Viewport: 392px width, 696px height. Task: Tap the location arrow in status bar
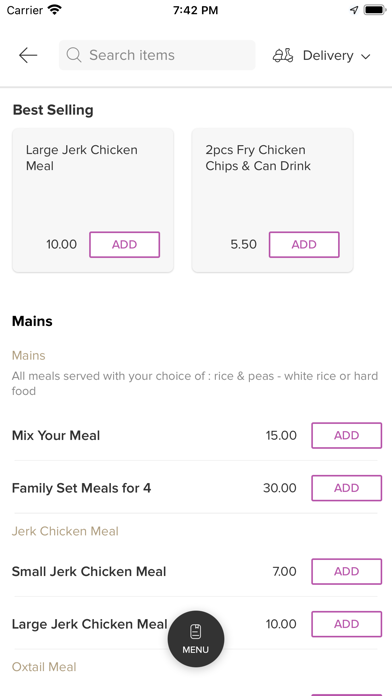[354, 10]
